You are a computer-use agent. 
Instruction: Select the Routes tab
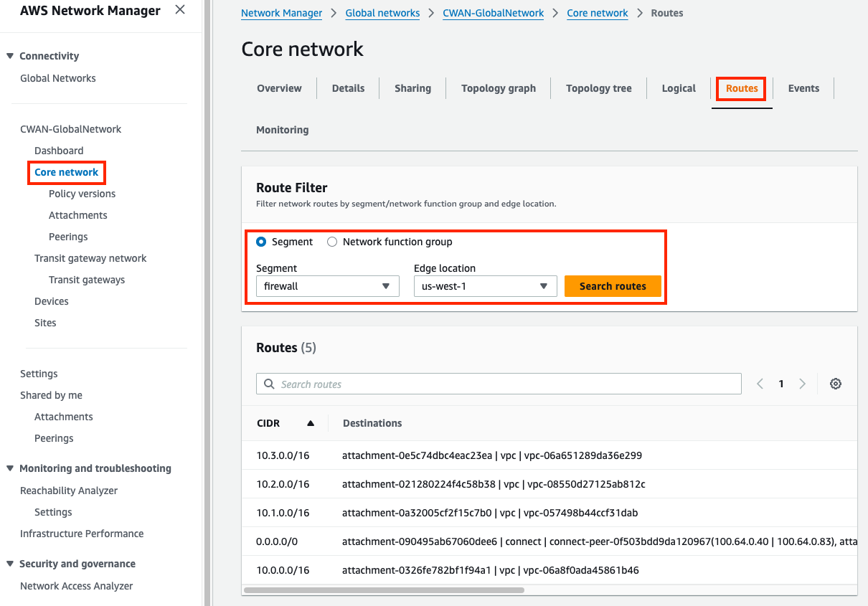(x=742, y=88)
